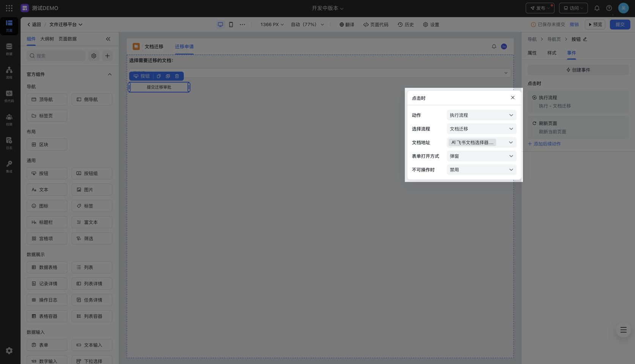Open component search settings gear icon
635x364 pixels.
point(94,56)
